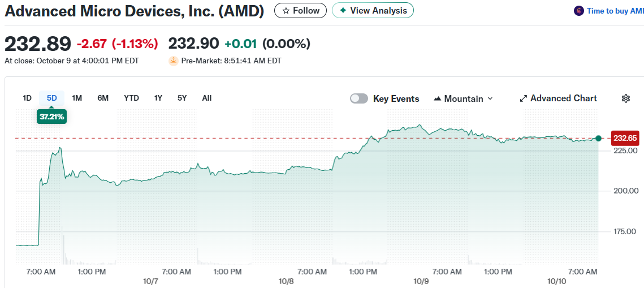Choose the YTD range tab
Viewport: 644px width, 288px height.
click(131, 98)
